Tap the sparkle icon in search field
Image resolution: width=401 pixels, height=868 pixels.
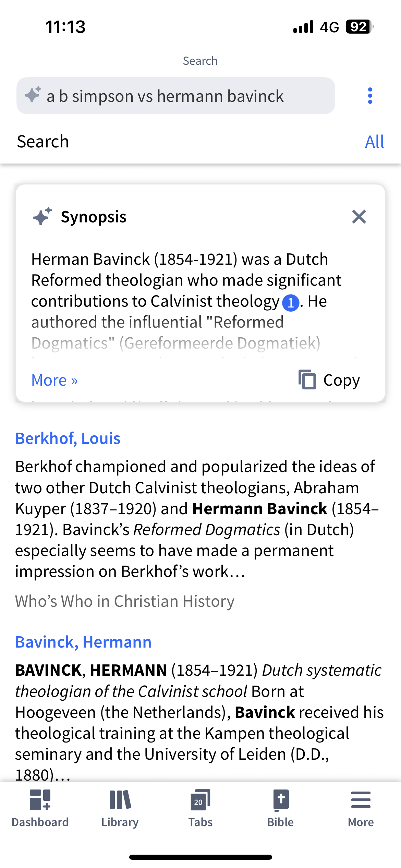click(33, 95)
